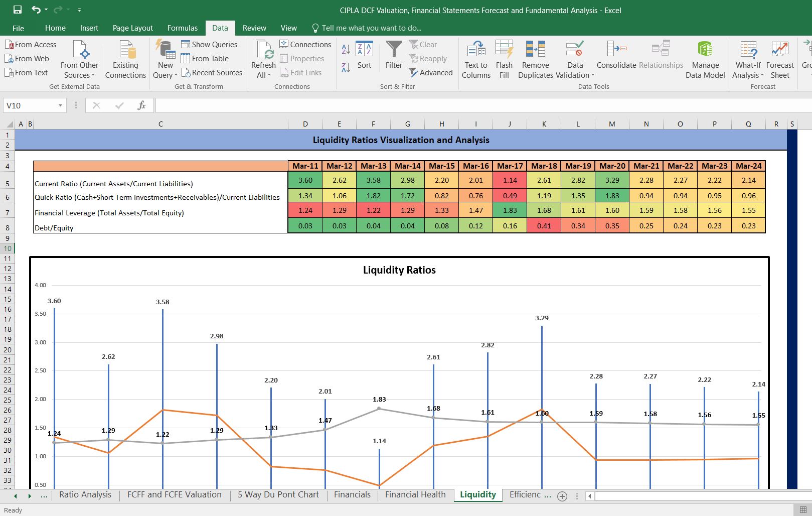Click Tell me lightbulb search box
The height and width of the screenshot is (516, 812).
pos(367,28)
